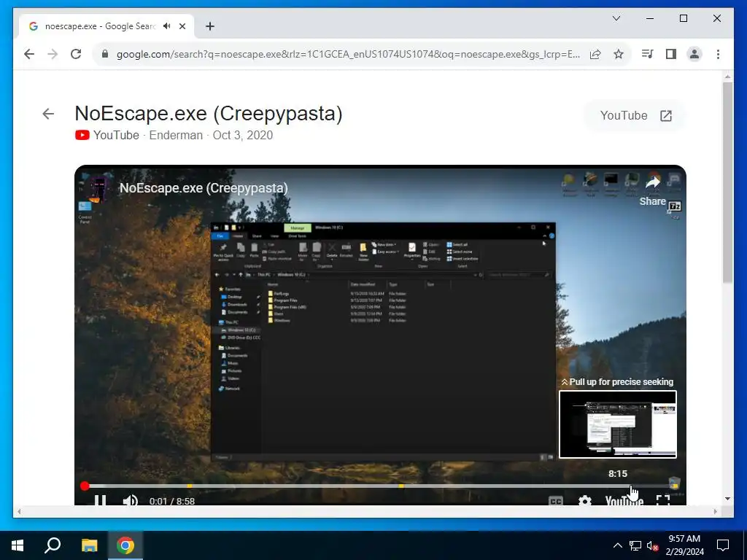Mute the video player volume

pos(130,500)
